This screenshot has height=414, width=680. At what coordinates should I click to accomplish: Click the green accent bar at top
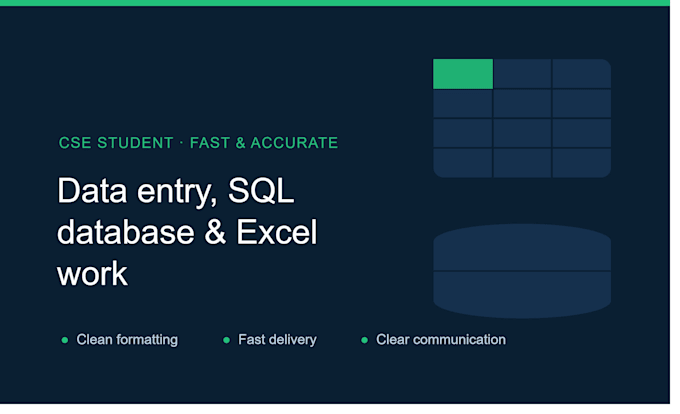coord(335,3)
